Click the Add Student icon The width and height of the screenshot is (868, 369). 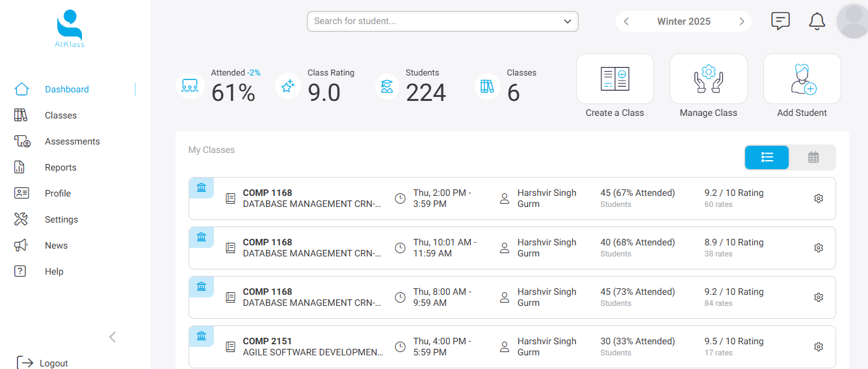[x=802, y=79]
